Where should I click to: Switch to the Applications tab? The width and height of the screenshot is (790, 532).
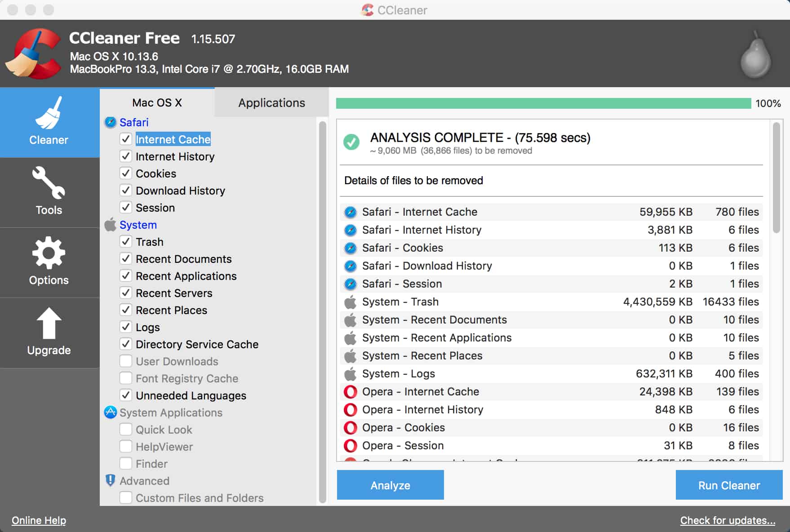(271, 102)
